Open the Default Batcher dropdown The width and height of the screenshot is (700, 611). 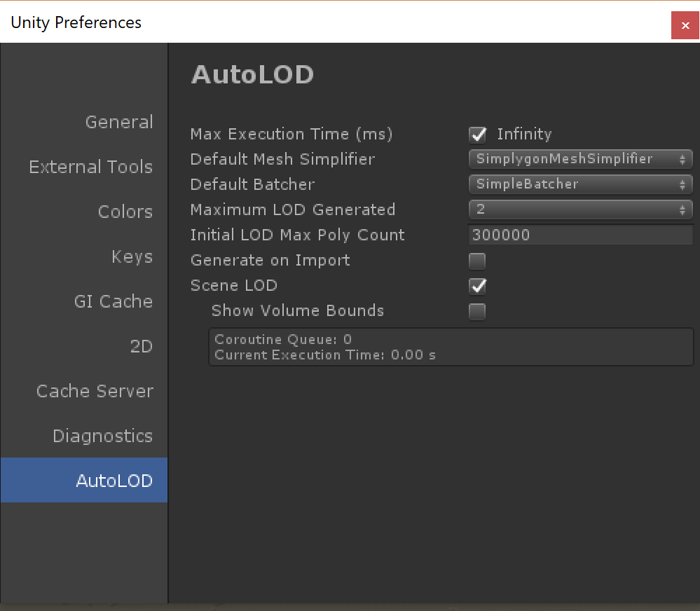[580, 184]
